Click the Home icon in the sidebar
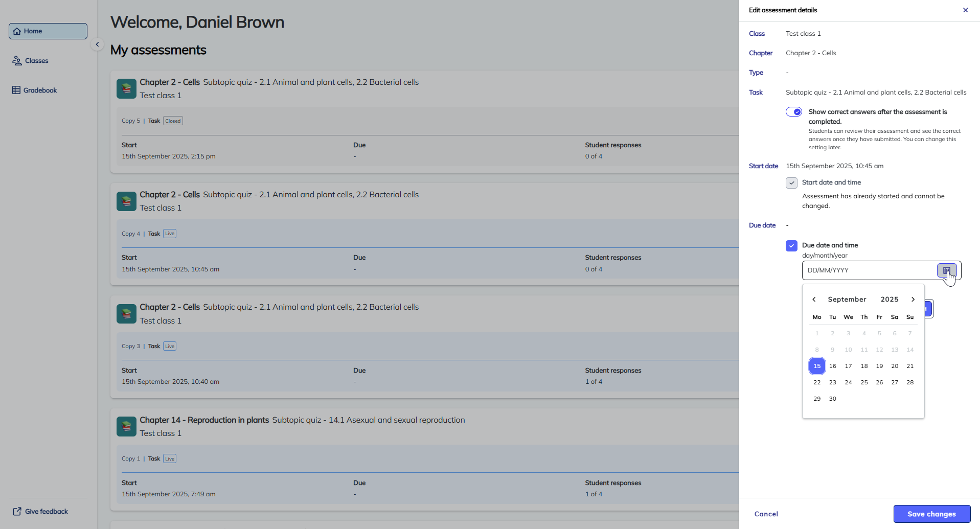The height and width of the screenshot is (529, 980). pyautogui.click(x=17, y=31)
